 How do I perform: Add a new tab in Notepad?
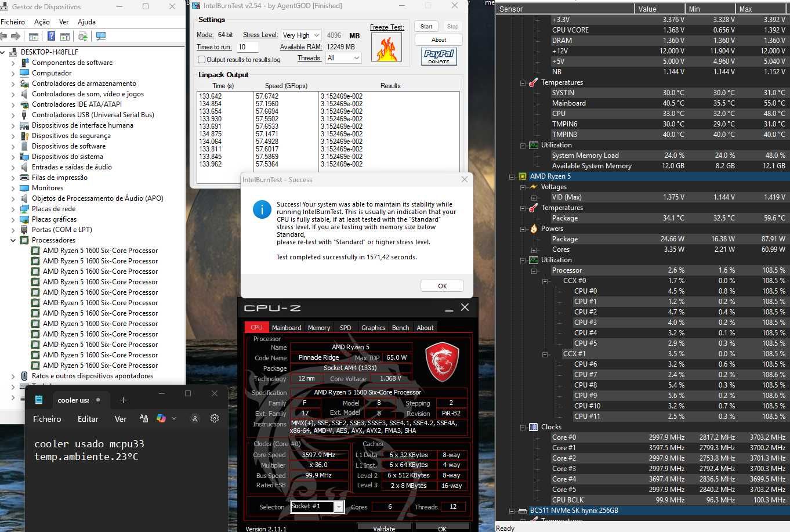coord(123,400)
